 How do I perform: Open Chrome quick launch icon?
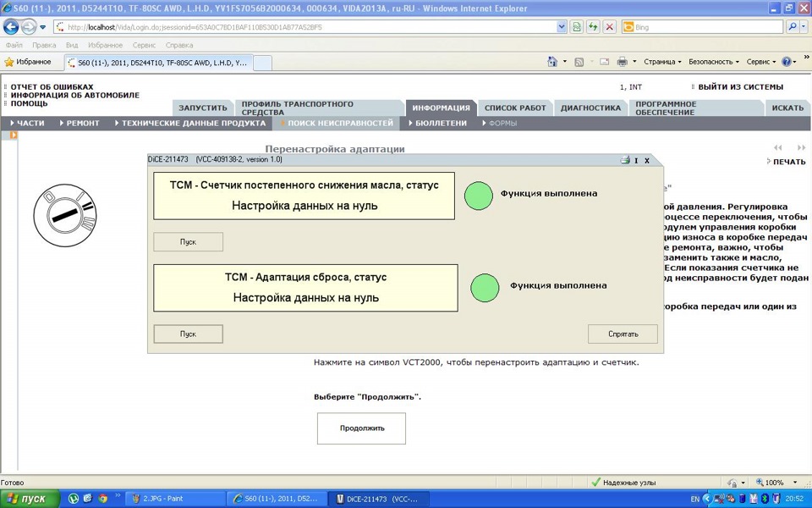103,499
